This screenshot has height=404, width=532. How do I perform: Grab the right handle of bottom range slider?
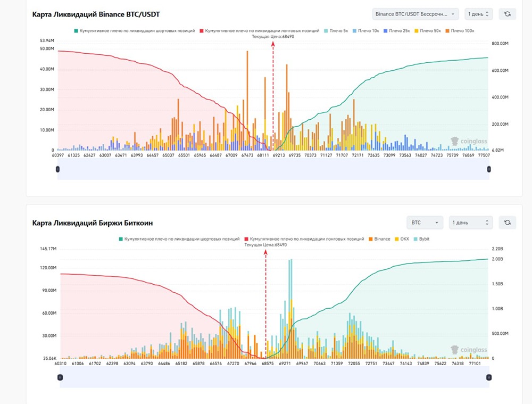click(489, 377)
